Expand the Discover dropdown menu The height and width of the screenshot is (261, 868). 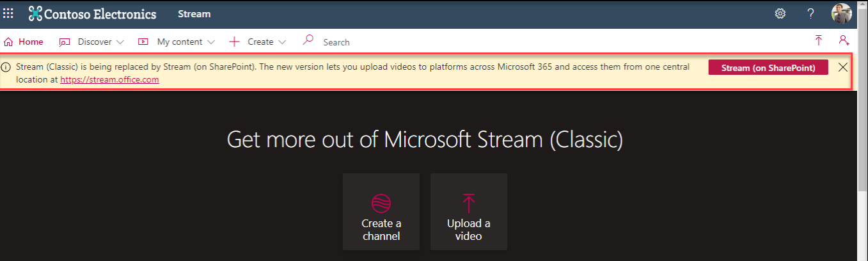coord(91,42)
